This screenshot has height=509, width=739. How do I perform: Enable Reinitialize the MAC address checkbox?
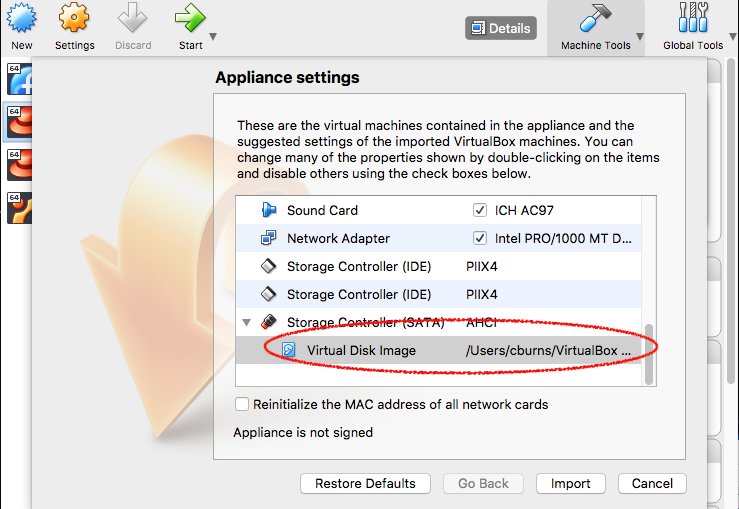tap(241, 405)
